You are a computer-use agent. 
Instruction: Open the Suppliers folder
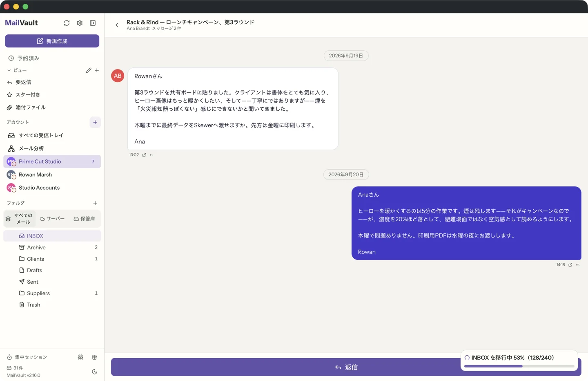pos(52,293)
